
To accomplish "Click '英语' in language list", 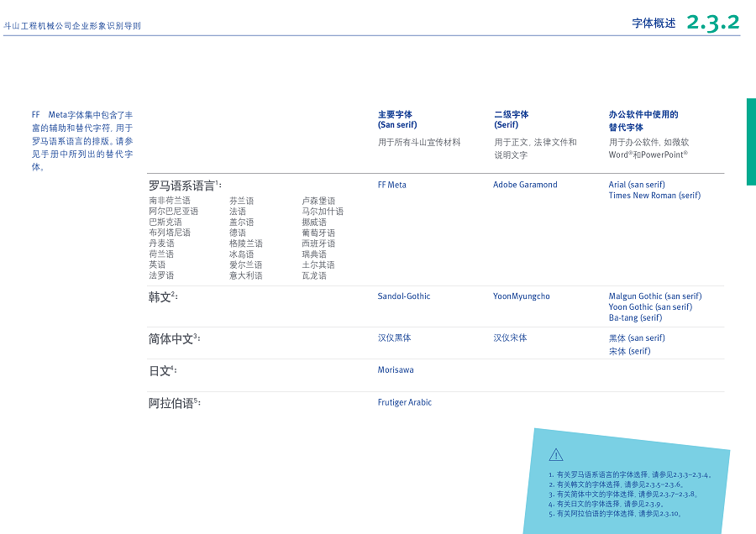I will [157, 264].
